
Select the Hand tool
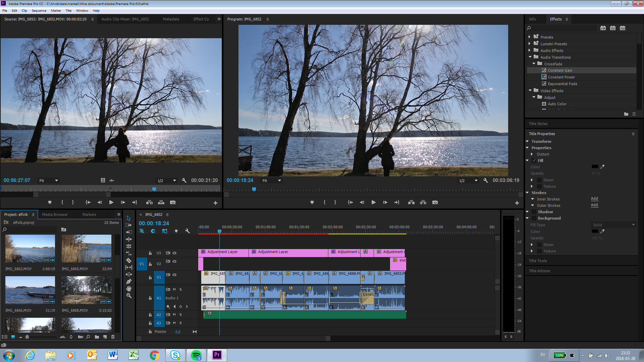tap(129, 289)
